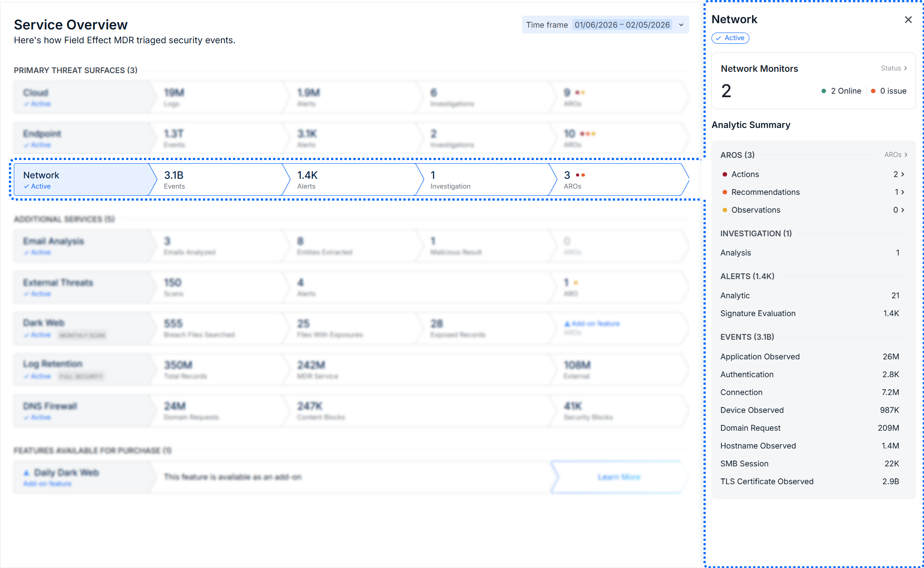Open the AROs link in Analytic Summary
This screenshot has width=924, height=568.
tap(895, 155)
